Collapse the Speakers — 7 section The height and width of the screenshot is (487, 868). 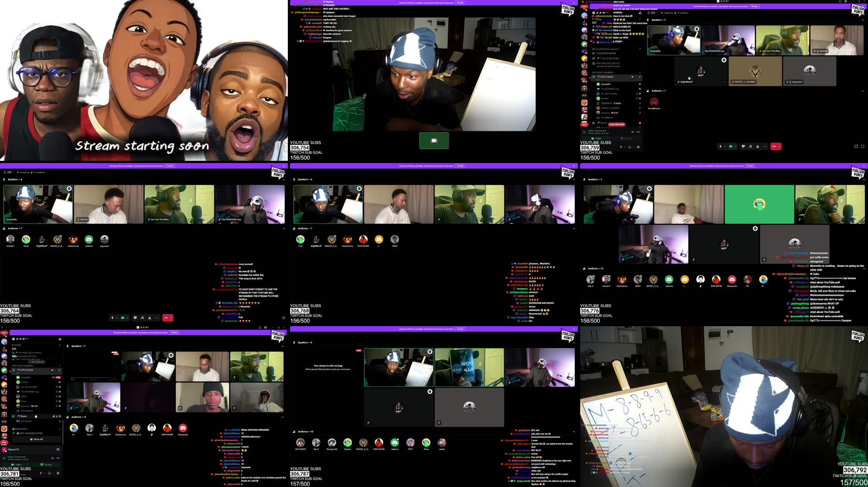(863, 20)
